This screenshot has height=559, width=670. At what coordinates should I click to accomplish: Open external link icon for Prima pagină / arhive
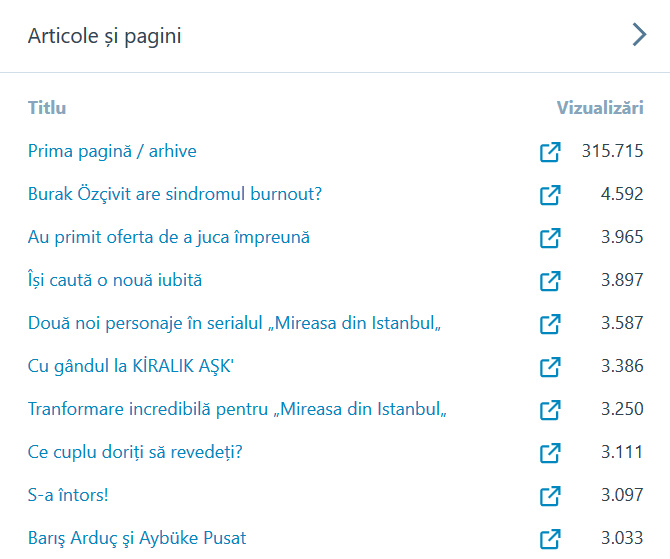coord(550,152)
